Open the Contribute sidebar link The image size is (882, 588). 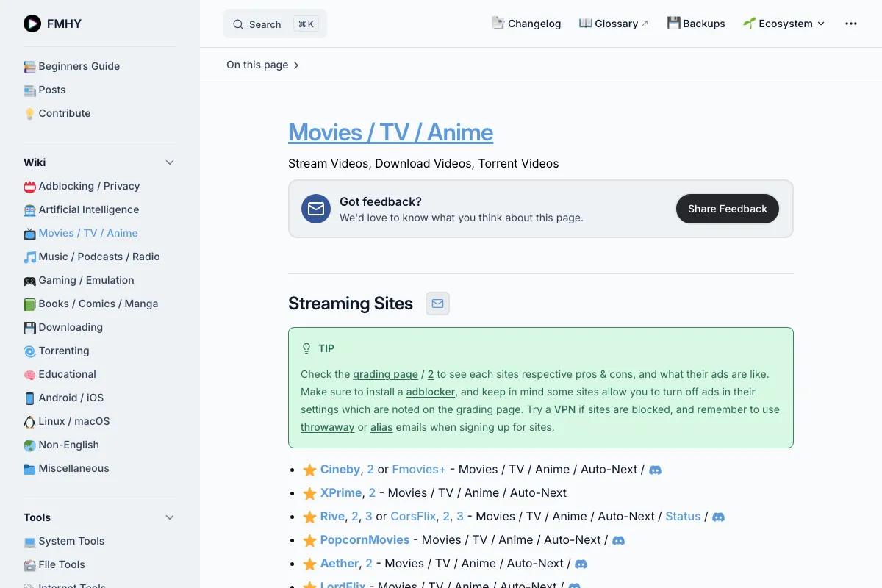point(65,113)
